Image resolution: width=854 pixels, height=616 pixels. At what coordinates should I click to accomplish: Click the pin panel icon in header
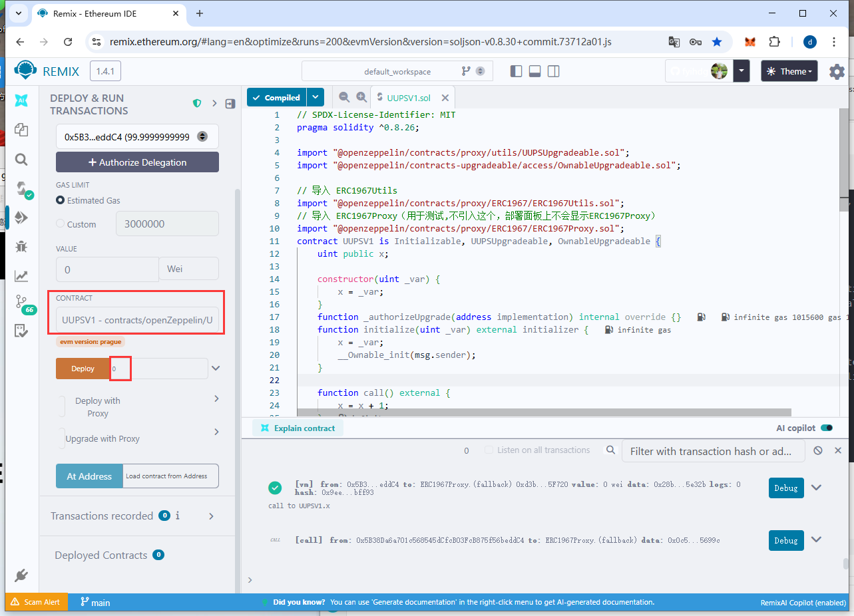click(230, 104)
